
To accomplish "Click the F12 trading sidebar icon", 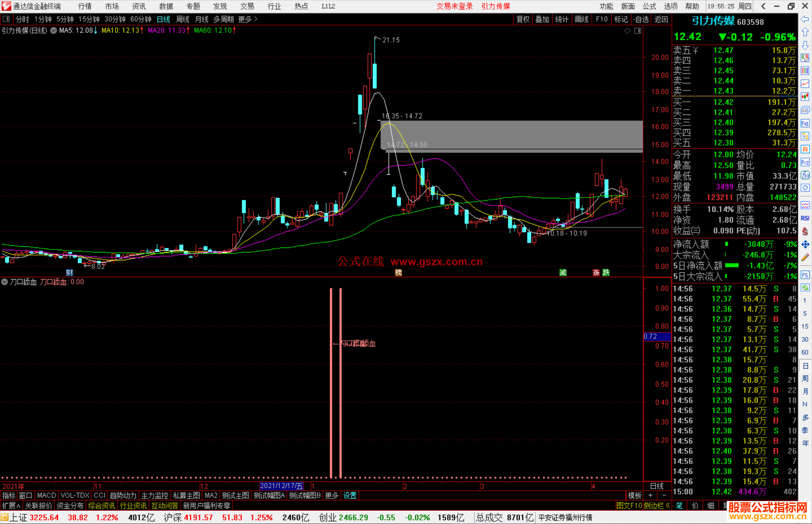I will pos(805,162).
